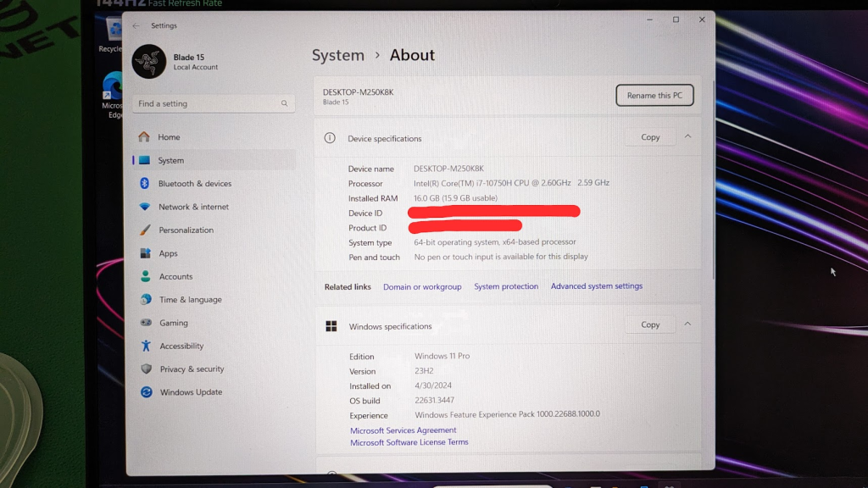Click the Windows logo in Windows specifications
The image size is (868, 488).
331,326
